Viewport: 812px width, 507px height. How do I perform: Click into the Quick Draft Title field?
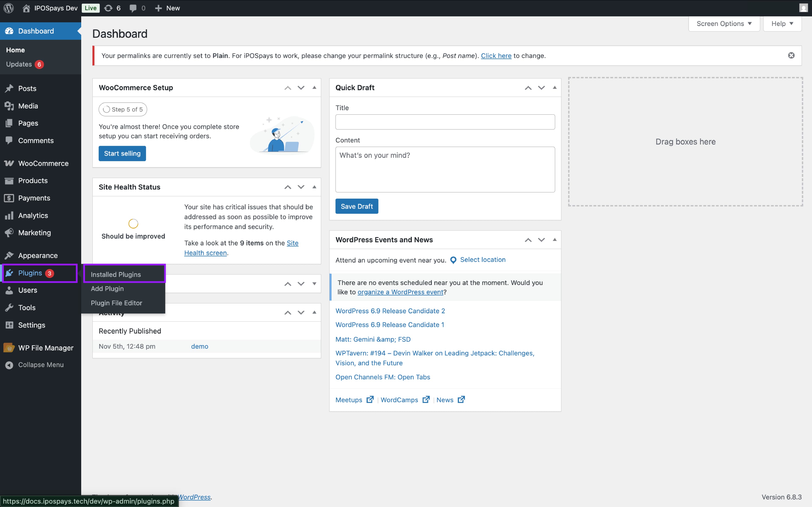click(445, 122)
